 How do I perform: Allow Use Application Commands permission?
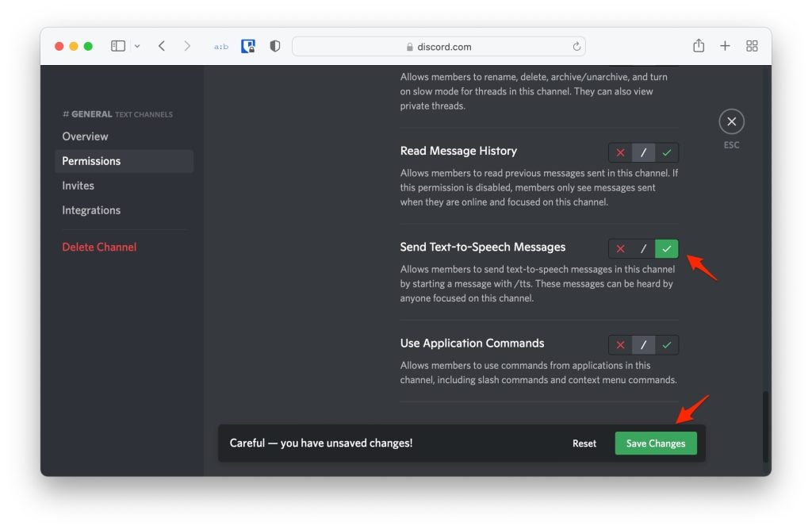667,345
